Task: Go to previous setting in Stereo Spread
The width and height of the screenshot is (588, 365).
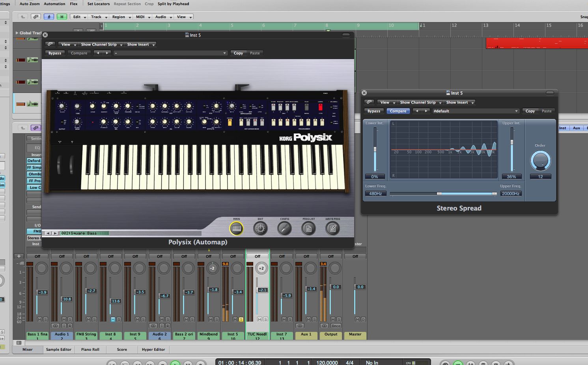Action: click(417, 111)
